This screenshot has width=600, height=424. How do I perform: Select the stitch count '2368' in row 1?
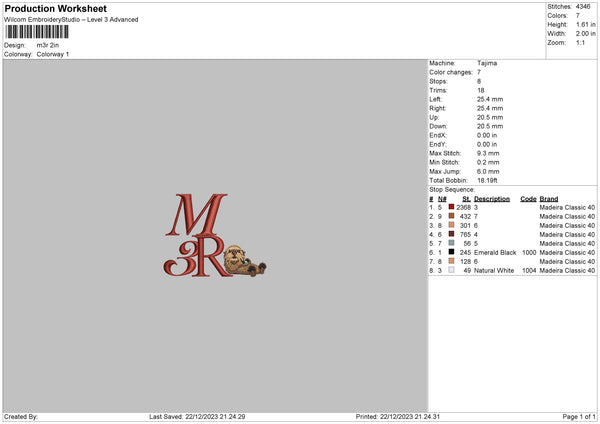tap(463, 207)
